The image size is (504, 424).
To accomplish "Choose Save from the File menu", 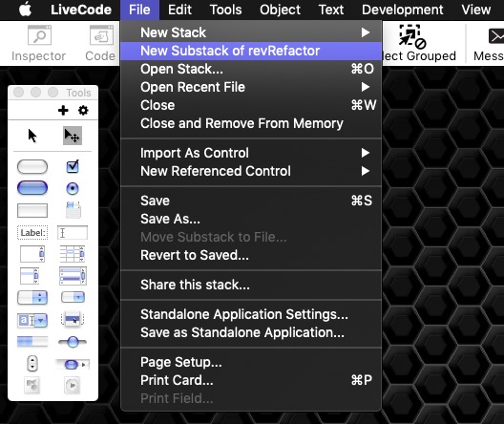I will click(251, 201).
